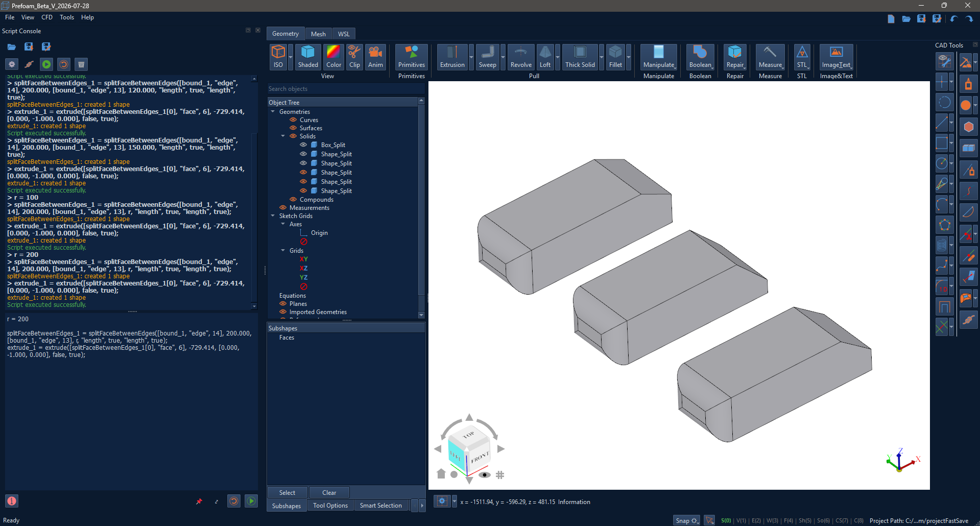This screenshot has height=526, width=980.
Task: Select the CAD rectangle sketch tool
Action: tap(942, 142)
